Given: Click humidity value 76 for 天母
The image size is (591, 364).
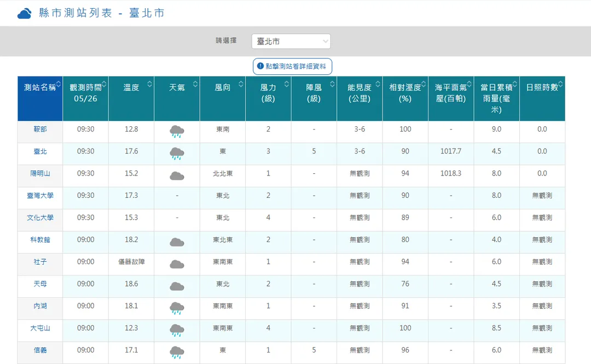Looking at the screenshot, I should (405, 284).
